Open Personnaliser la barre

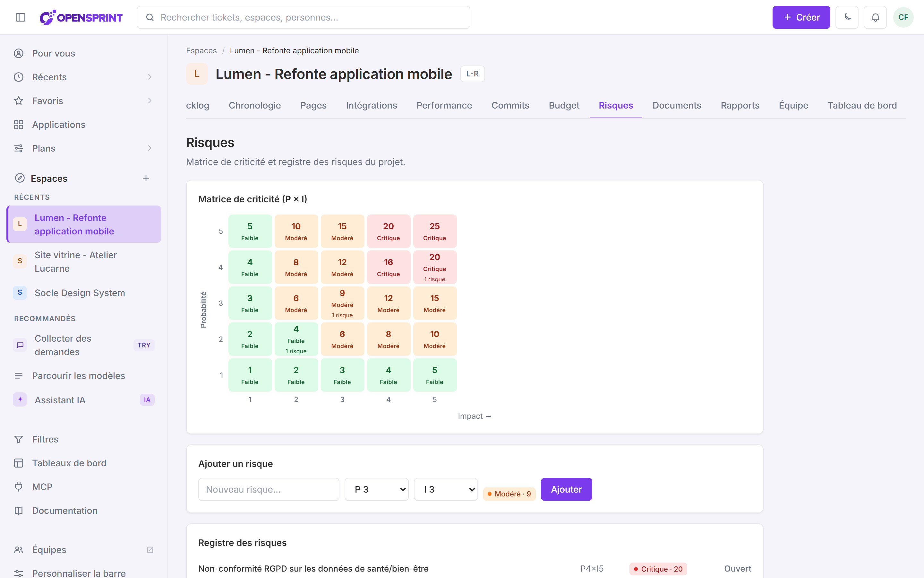pos(84,573)
